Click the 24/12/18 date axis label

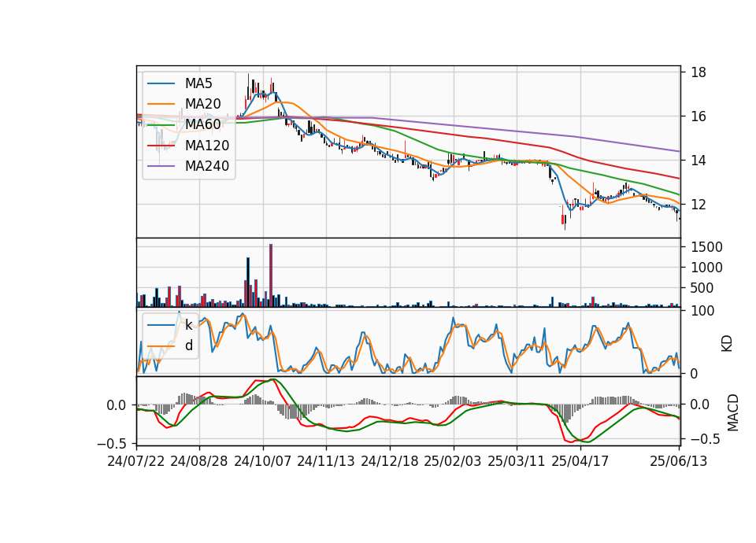click(x=390, y=461)
